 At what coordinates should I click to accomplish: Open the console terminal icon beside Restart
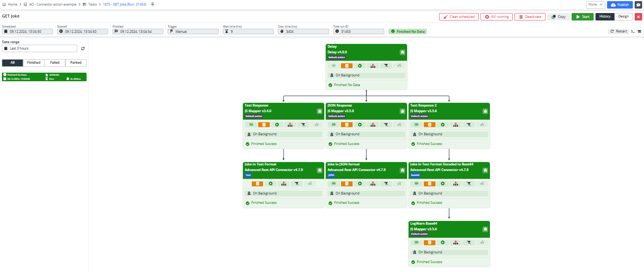pyautogui.click(x=633, y=31)
